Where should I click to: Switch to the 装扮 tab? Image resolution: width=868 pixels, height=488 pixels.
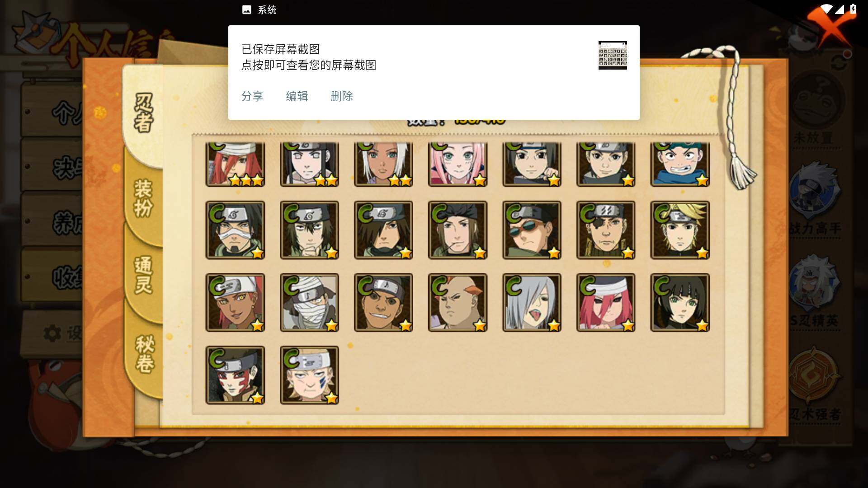pyautogui.click(x=143, y=198)
